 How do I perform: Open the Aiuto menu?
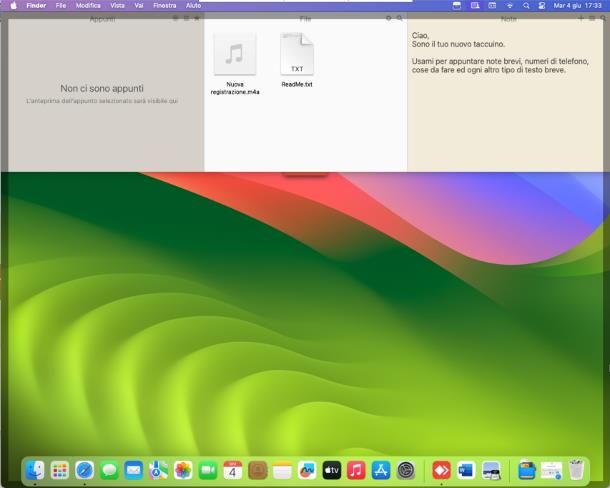click(193, 5)
